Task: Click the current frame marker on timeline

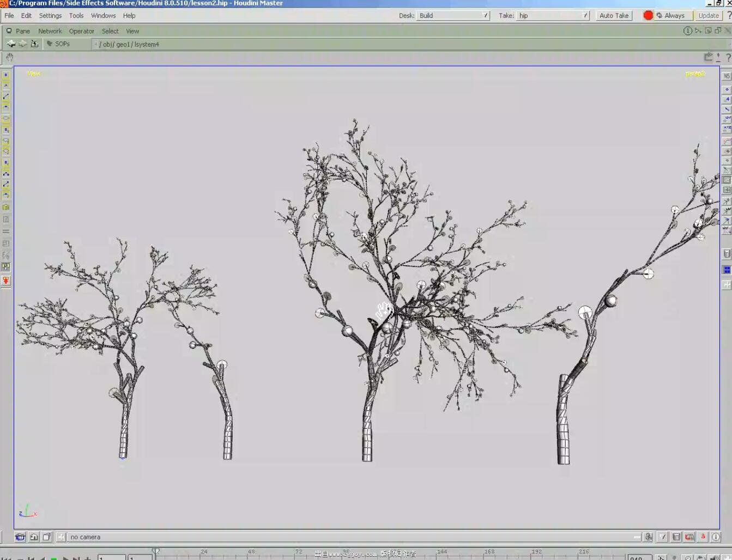Action: [155, 552]
